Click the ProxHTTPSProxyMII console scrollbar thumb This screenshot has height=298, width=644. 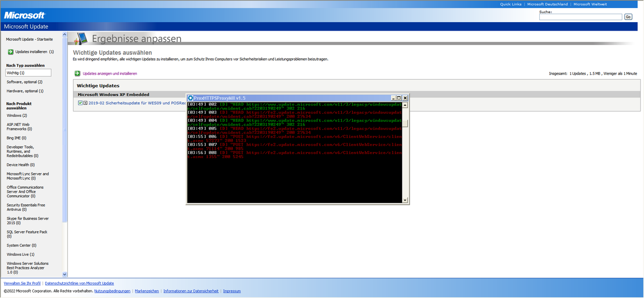pos(406,124)
